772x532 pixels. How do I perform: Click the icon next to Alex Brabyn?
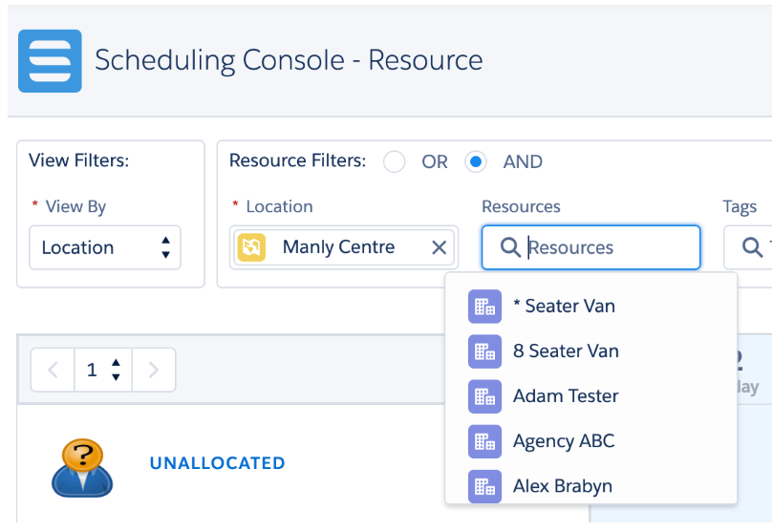click(484, 485)
